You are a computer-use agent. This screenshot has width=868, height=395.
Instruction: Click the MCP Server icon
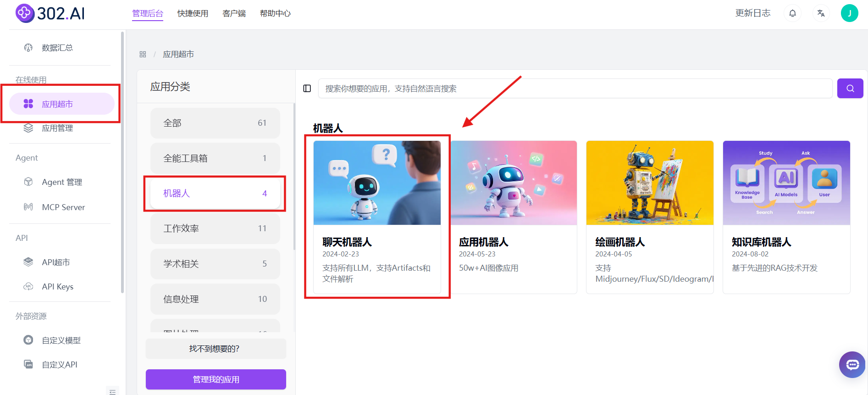click(x=28, y=207)
